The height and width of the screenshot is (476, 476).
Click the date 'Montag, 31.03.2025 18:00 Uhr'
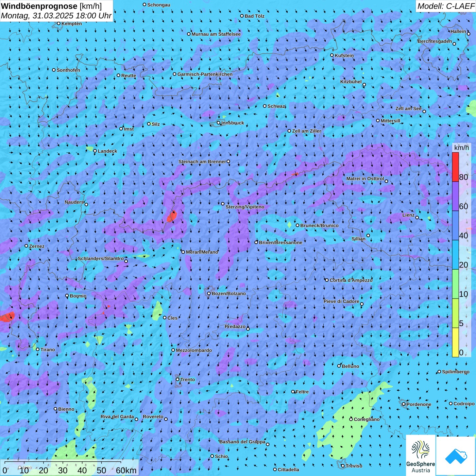(x=56, y=16)
